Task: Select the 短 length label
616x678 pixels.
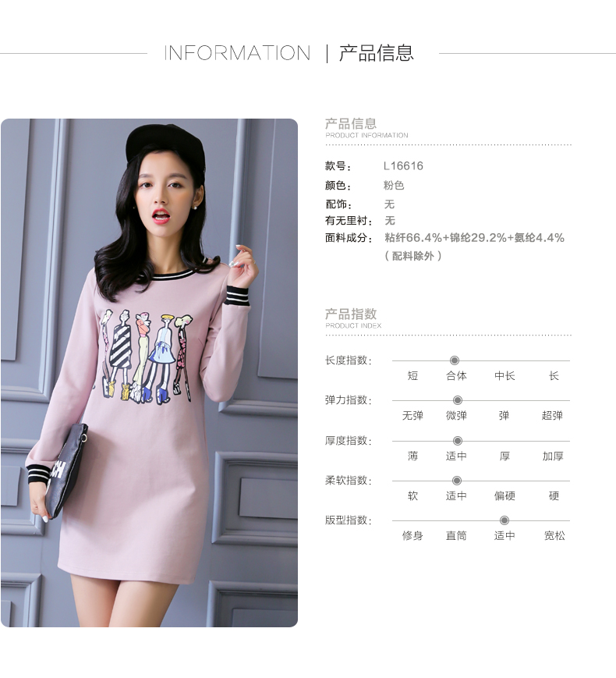Action: (412, 376)
